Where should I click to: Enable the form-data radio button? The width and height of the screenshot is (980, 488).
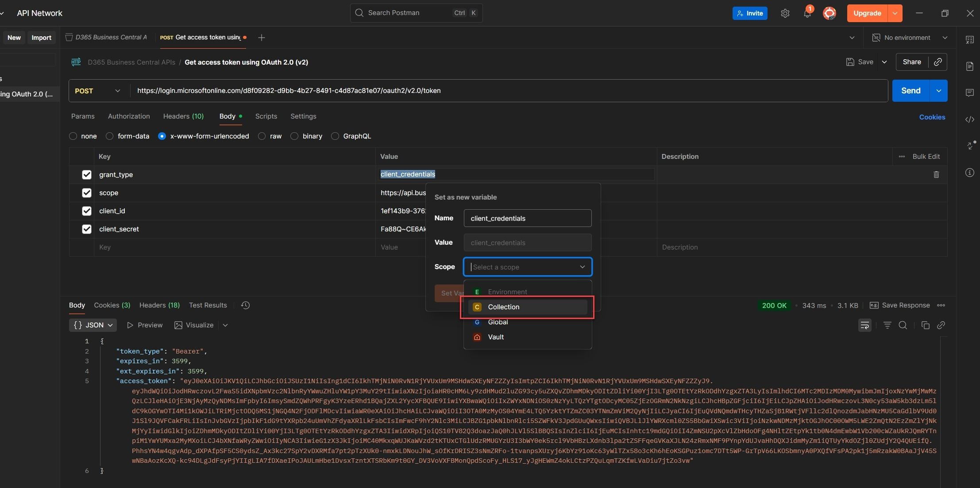[x=109, y=136]
